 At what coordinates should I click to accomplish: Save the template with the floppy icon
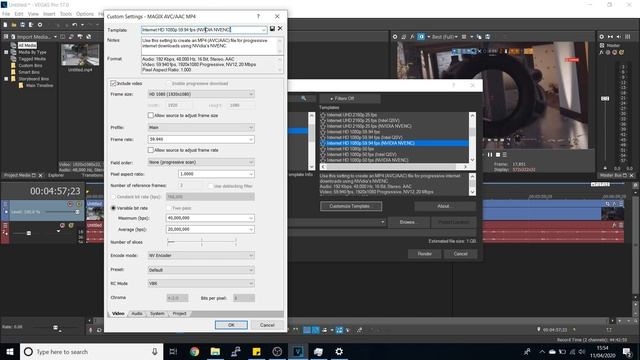click(272, 29)
